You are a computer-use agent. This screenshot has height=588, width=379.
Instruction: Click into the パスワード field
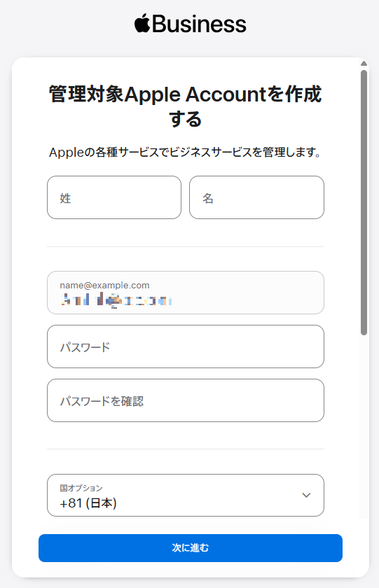pyautogui.click(x=186, y=346)
